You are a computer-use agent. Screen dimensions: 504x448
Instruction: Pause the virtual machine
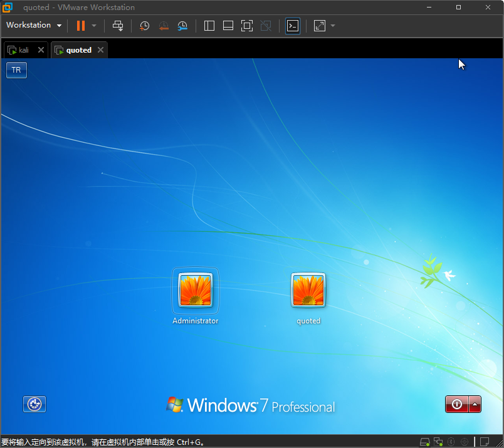(81, 26)
